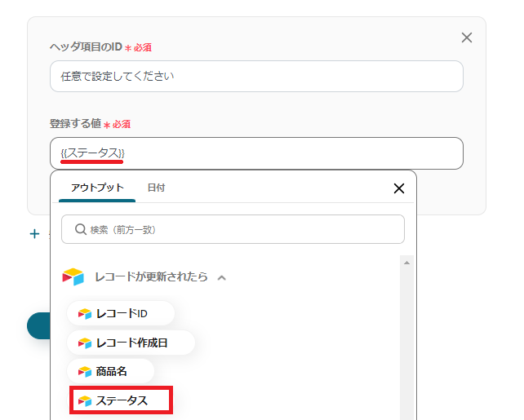
Task: Click the Airtable icon beside レコードが更新されたら
Action: point(73,277)
